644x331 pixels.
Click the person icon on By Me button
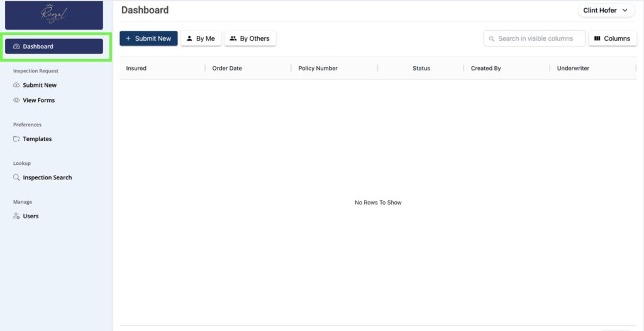tap(189, 38)
